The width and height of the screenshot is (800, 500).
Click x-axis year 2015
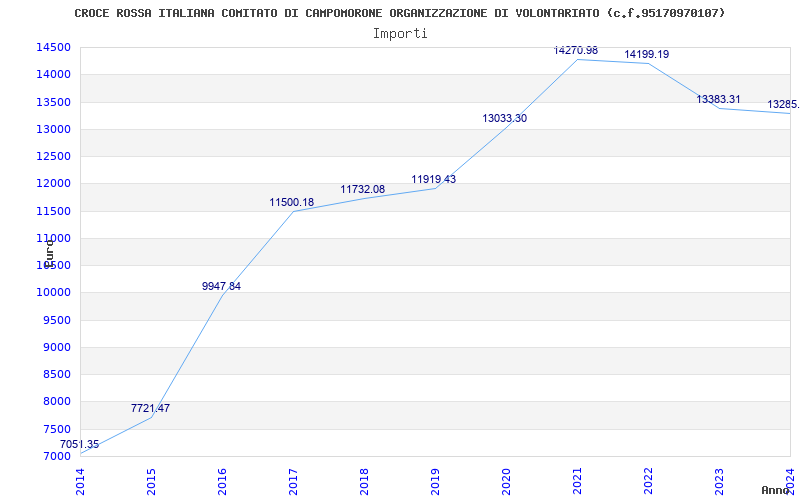pyautogui.click(x=151, y=482)
